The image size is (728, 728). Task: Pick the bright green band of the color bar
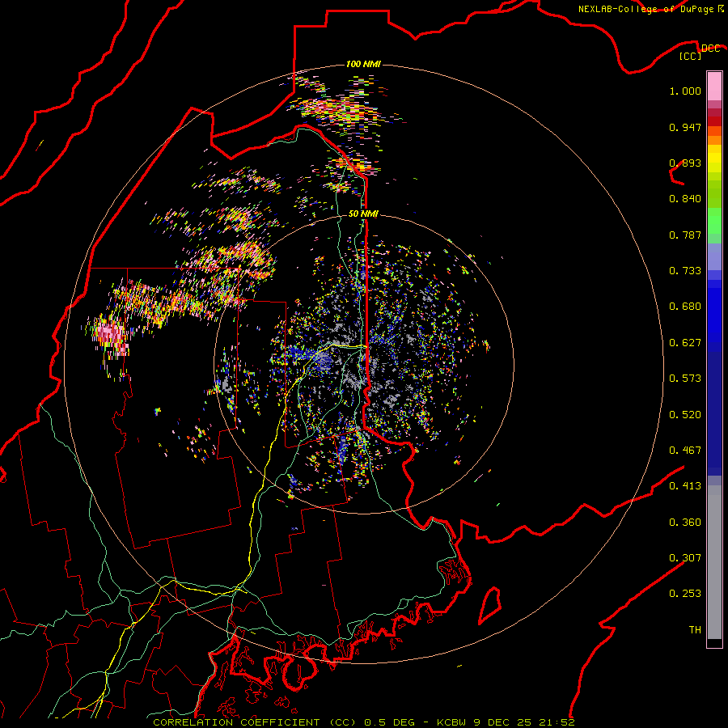[x=714, y=221]
